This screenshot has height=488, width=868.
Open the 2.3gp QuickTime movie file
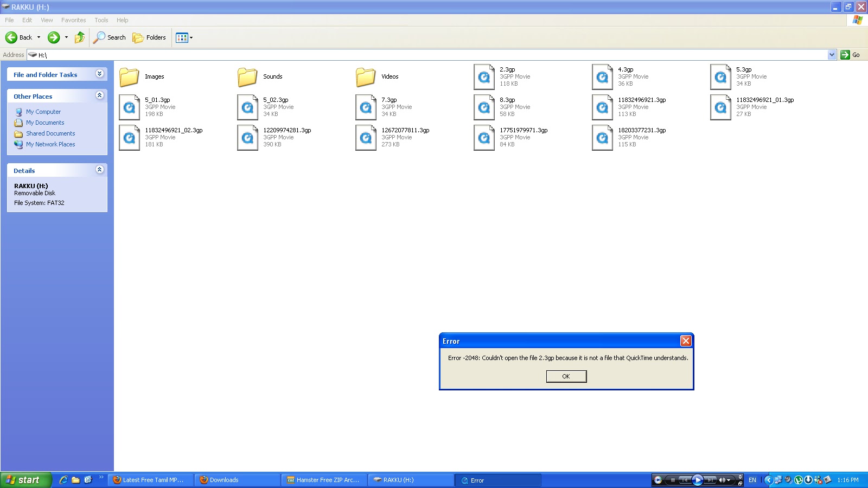tap(484, 77)
